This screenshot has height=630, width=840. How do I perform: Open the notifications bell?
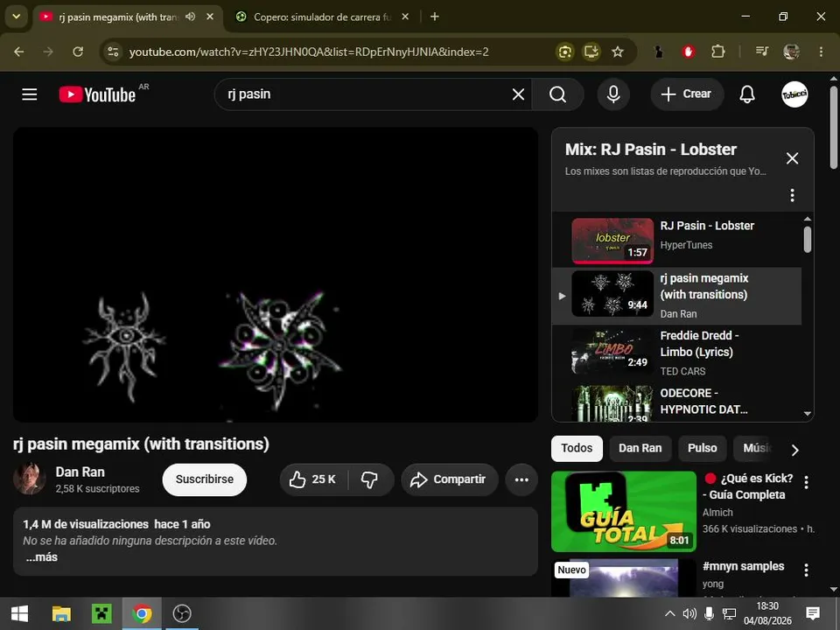tap(747, 94)
